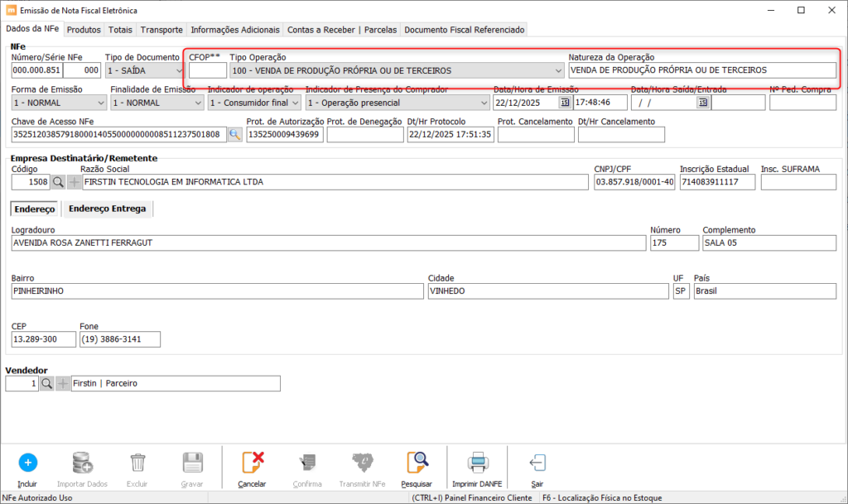Open the Tipo Operação dropdown
848x504 pixels.
tap(558, 71)
